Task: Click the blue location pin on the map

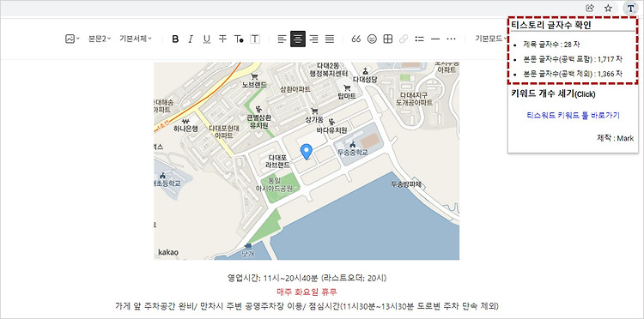Action: (x=307, y=152)
